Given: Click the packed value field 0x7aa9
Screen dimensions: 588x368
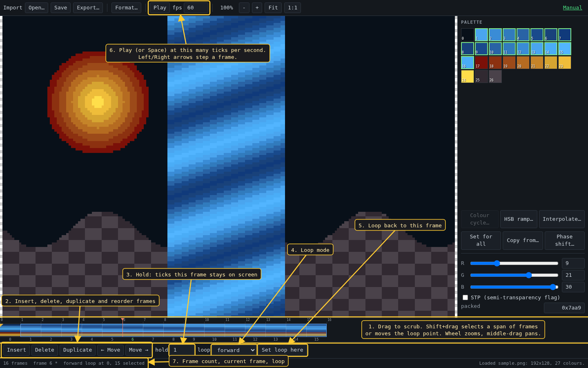Looking at the screenshot, I should click(x=564, y=308).
